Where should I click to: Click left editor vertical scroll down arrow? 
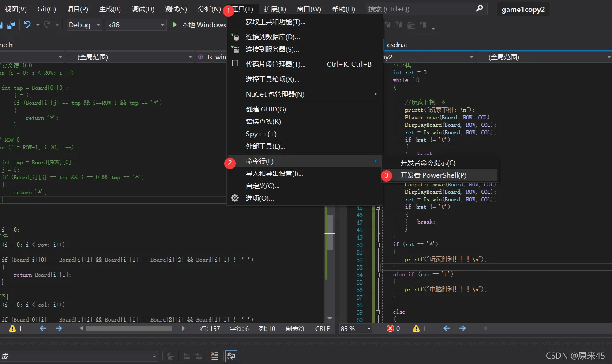[330, 319]
